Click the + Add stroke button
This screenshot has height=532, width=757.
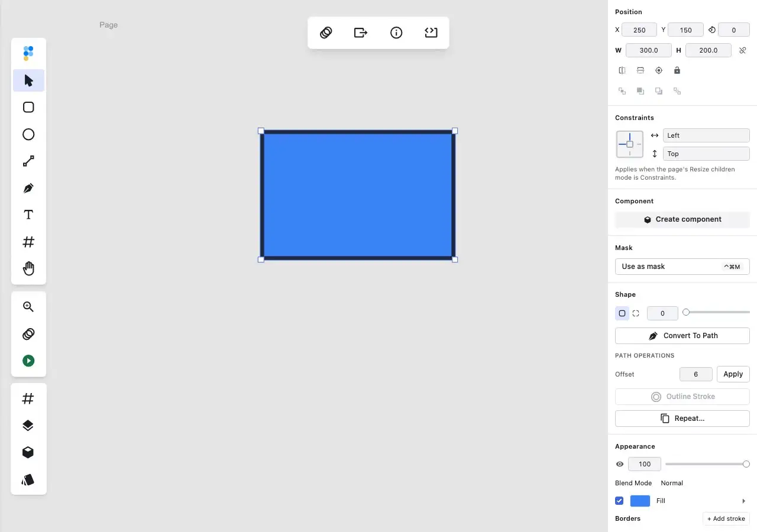pyautogui.click(x=726, y=518)
